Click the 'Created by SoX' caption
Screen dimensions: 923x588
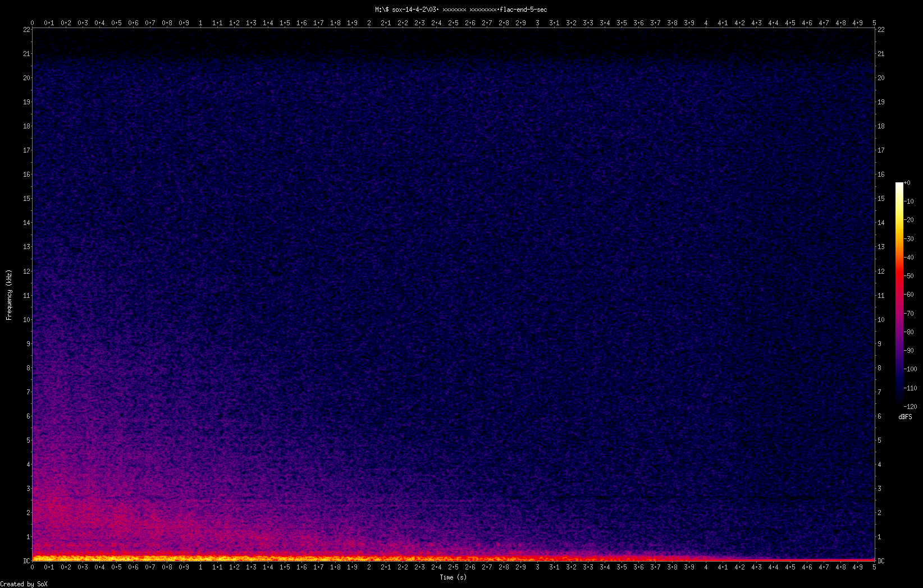(x=24, y=584)
